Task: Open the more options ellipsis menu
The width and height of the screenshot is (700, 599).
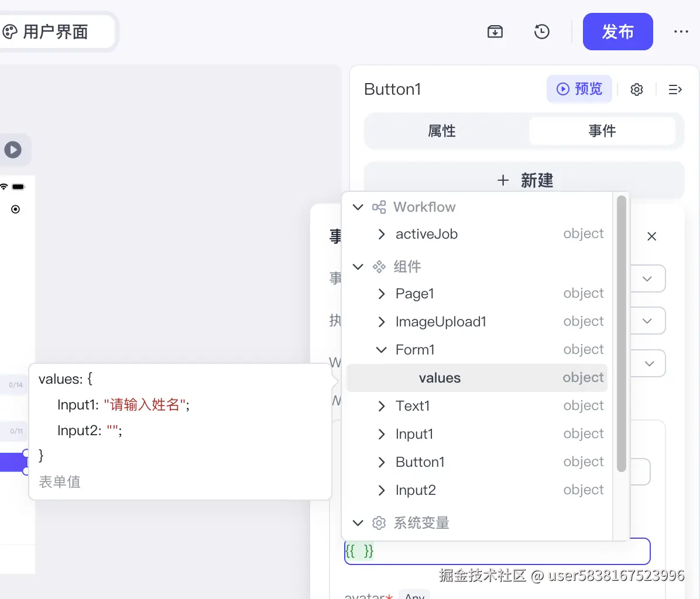Action: pyautogui.click(x=681, y=32)
